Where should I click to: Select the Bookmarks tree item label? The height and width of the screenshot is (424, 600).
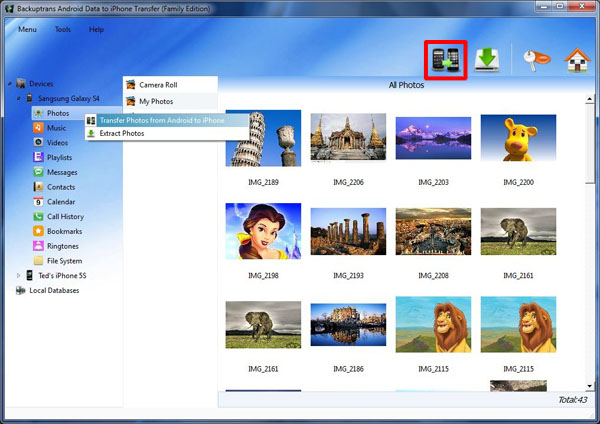point(64,231)
